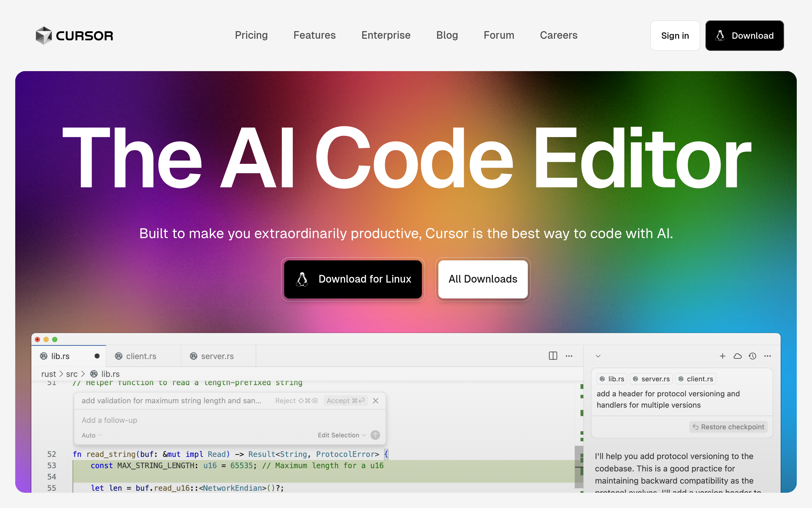The width and height of the screenshot is (812, 508).
Task: Click the unsaved dot on lib.rs tab
Action: (x=97, y=356)
